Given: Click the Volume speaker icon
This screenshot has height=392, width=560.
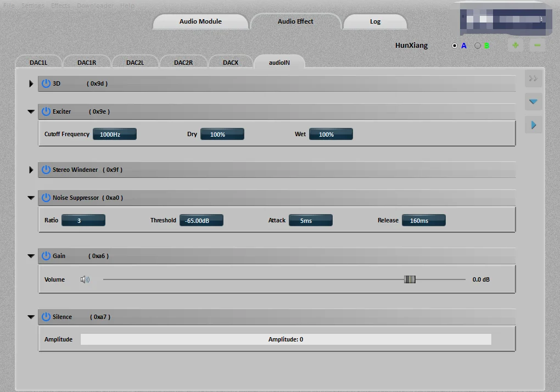Looking at the screenshot, I should point(85,279).
